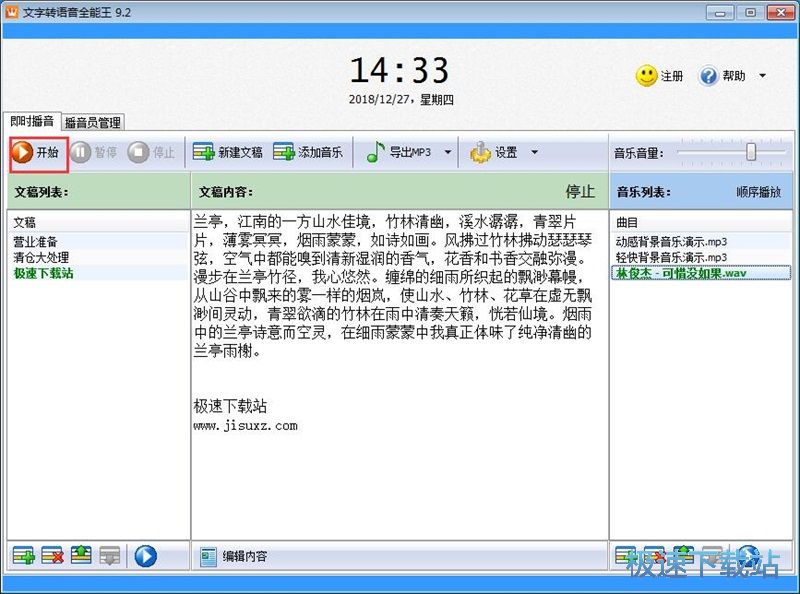Click the 停止 status label in content header
Screen dimensions: 800x594
pyautogui.click(x=580, y=191)
